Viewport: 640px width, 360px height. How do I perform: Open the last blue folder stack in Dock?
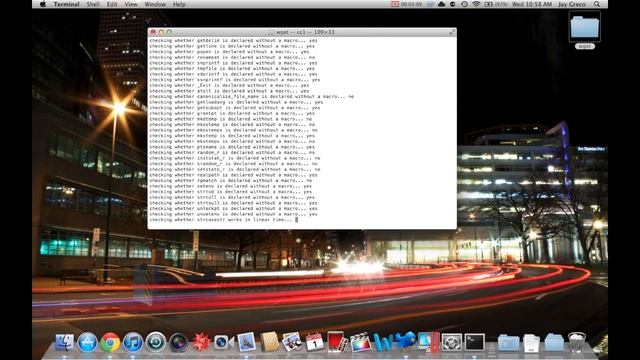coord(554,343)
